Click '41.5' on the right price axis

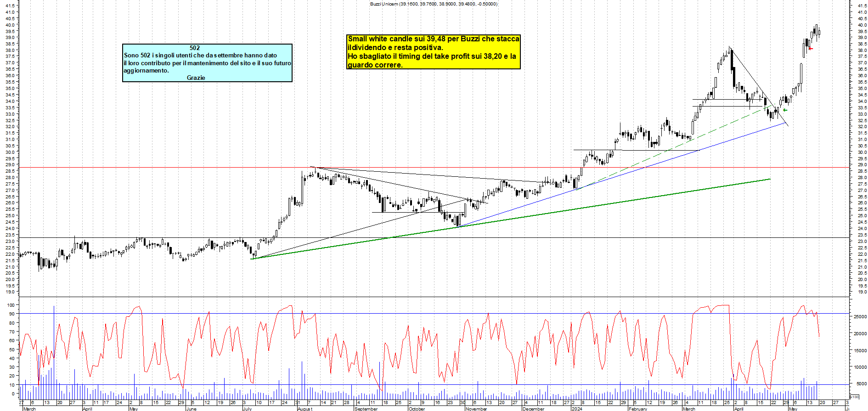[862, 6]
